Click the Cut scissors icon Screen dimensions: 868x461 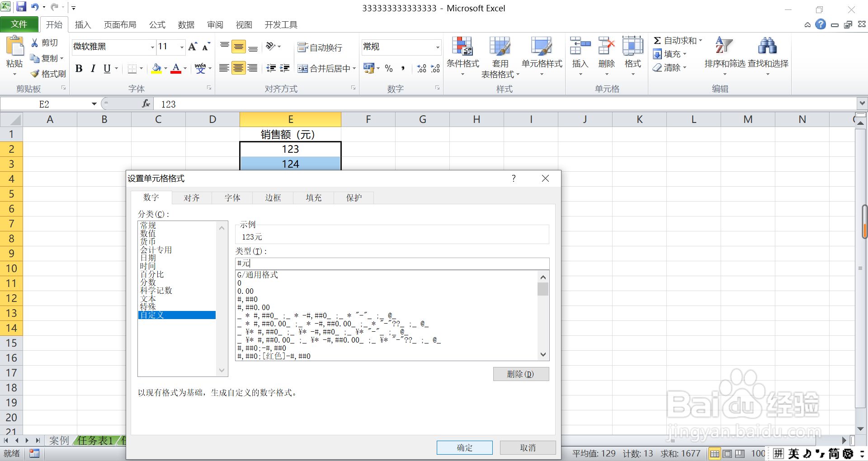click(x=35, y=42)
